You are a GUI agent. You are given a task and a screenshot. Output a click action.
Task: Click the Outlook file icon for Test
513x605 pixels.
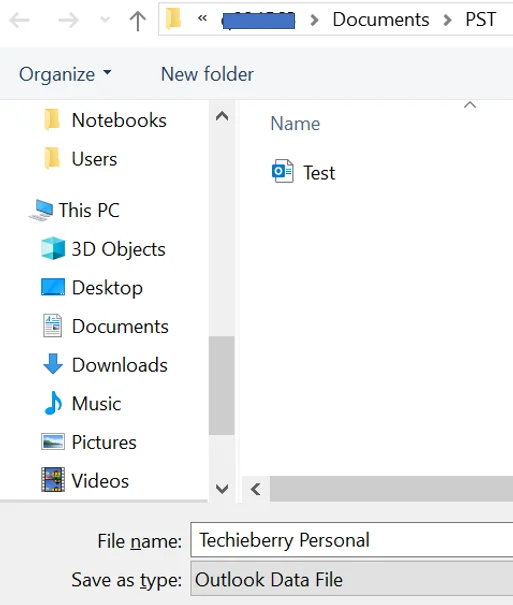coord(283,171)
